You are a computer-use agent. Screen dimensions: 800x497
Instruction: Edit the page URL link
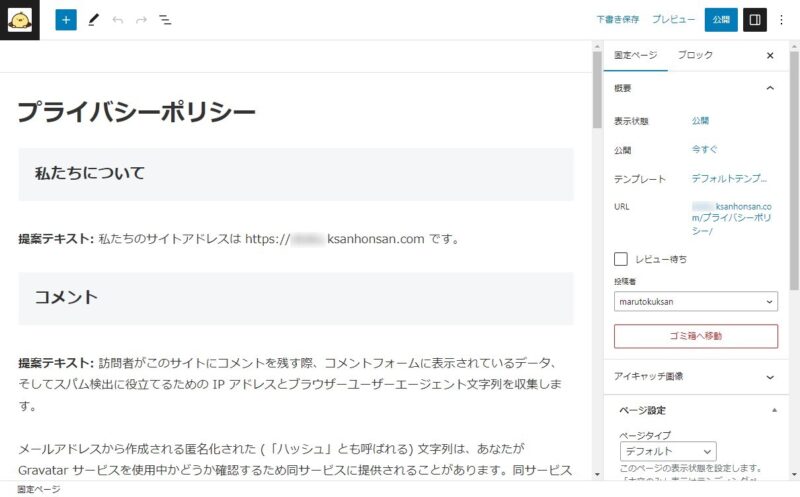732,218
